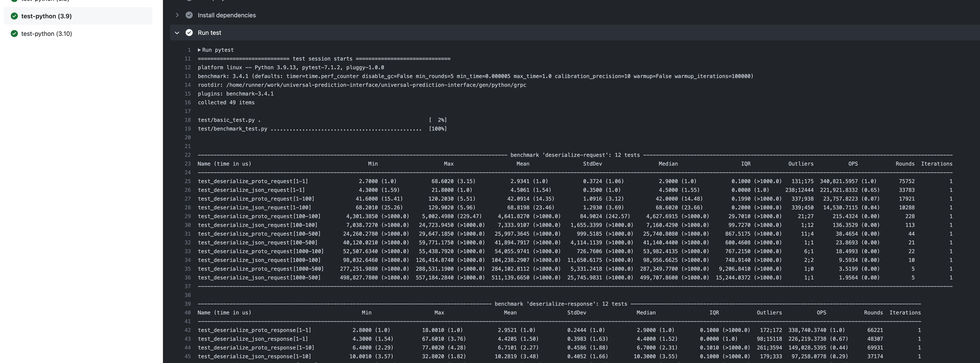980x363 pixels.
Task: Click green check icon beside test-python (3.10)
Action: pyautogui.click(x=15, y=33)
